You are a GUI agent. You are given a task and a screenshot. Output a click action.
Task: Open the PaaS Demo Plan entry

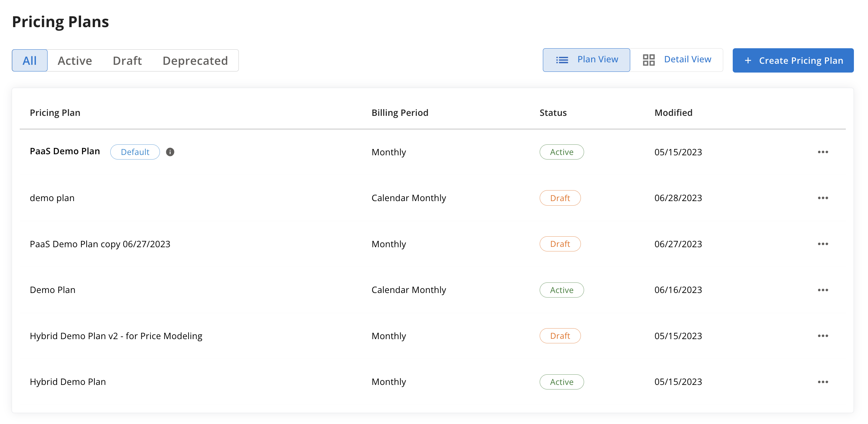click(x=65, y=151)
